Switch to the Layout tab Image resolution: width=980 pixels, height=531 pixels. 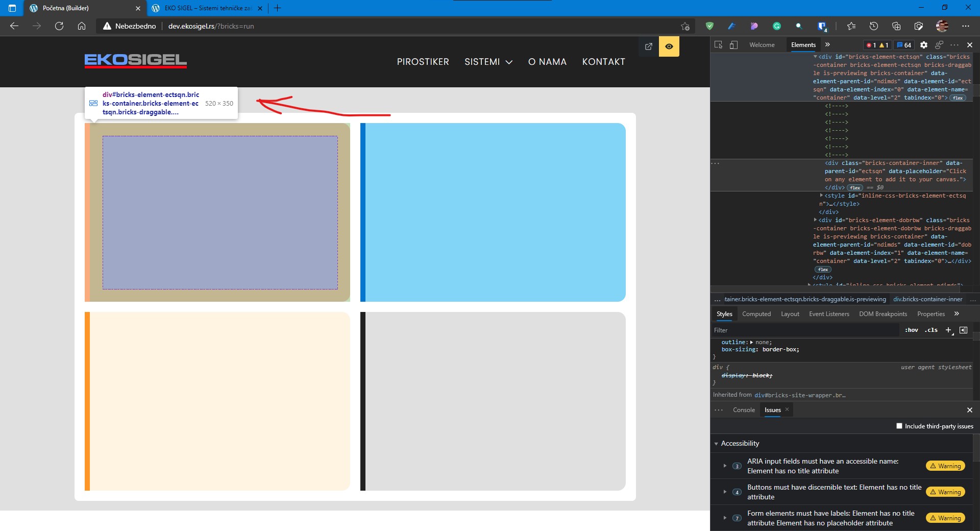click(790, 314)
